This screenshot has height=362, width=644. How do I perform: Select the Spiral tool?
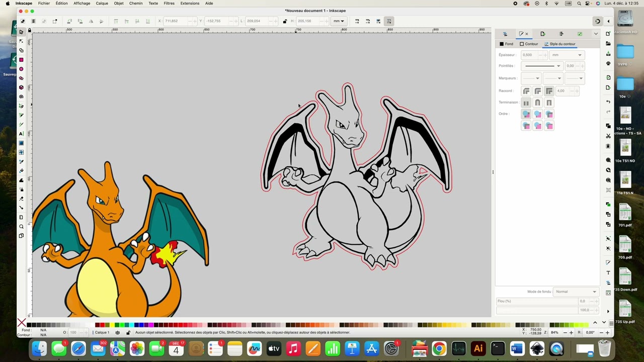click(x=21, y=97)
